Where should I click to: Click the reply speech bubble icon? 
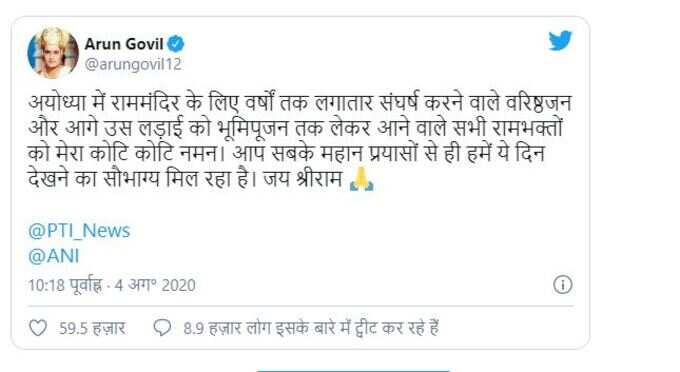pyautogui.click(x=162, y=328)
